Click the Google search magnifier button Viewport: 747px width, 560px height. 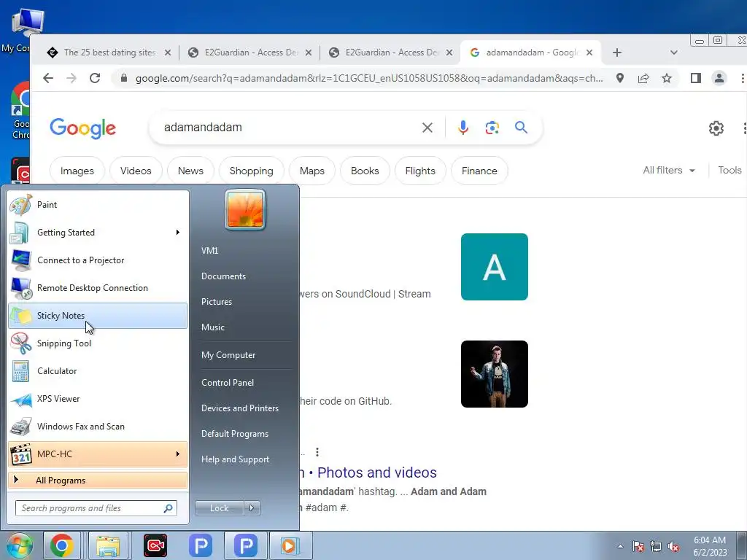point(521,128)
